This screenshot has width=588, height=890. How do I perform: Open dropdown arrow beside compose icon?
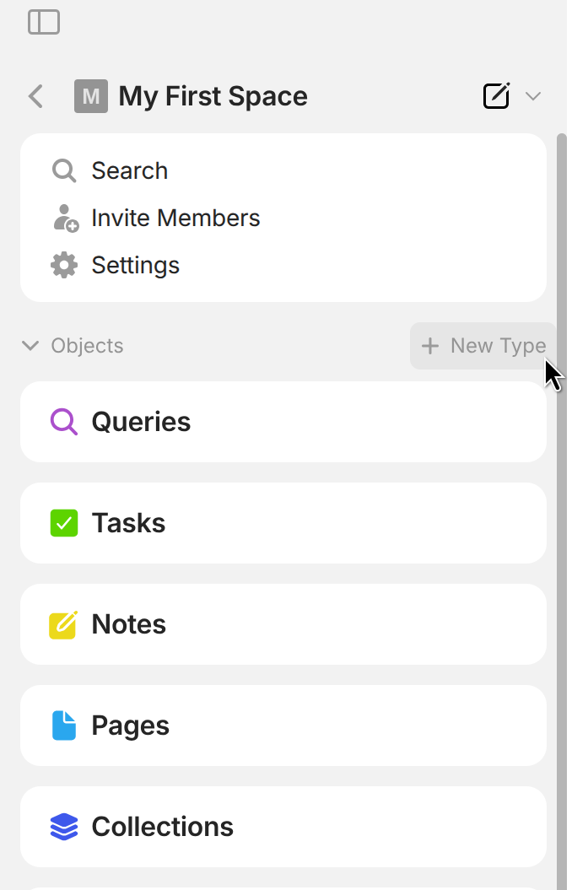533,96
